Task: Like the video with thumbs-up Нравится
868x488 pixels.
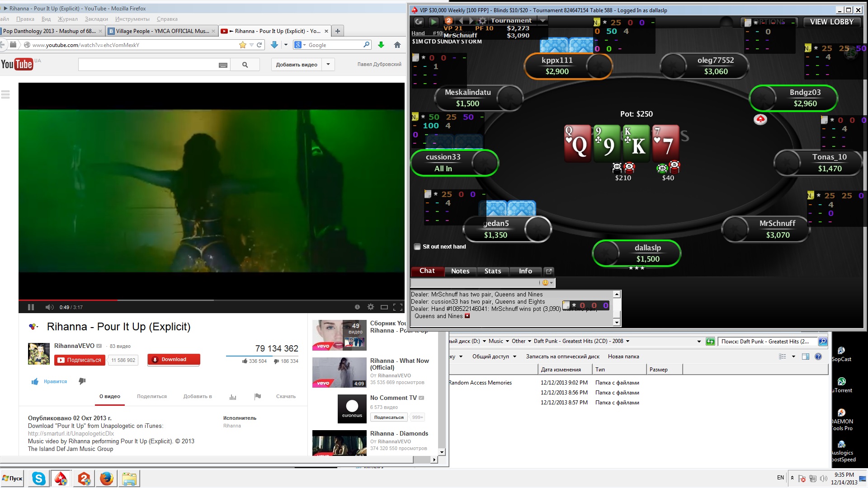Action: pyautogui.click(x=49, y=382)
